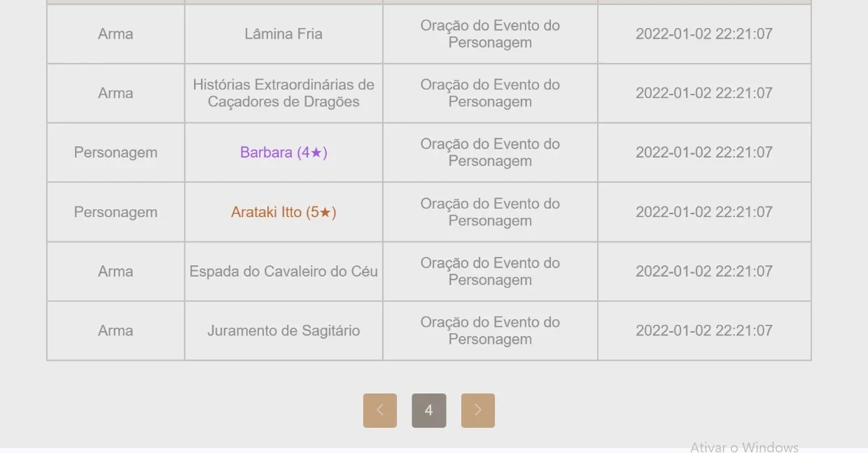Click Personagem type cell in Arataki Itto row

click(115, 212)
